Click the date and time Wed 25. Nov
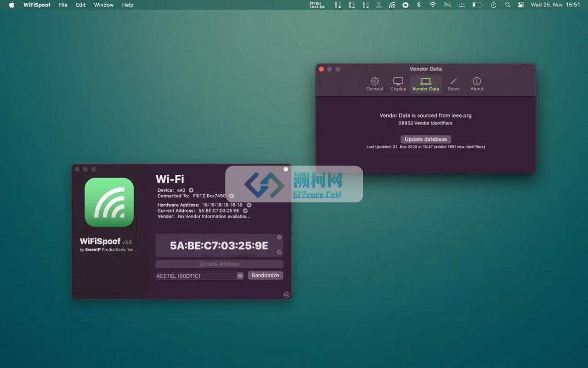The image size is (588, 368). (x=555, y=5)
